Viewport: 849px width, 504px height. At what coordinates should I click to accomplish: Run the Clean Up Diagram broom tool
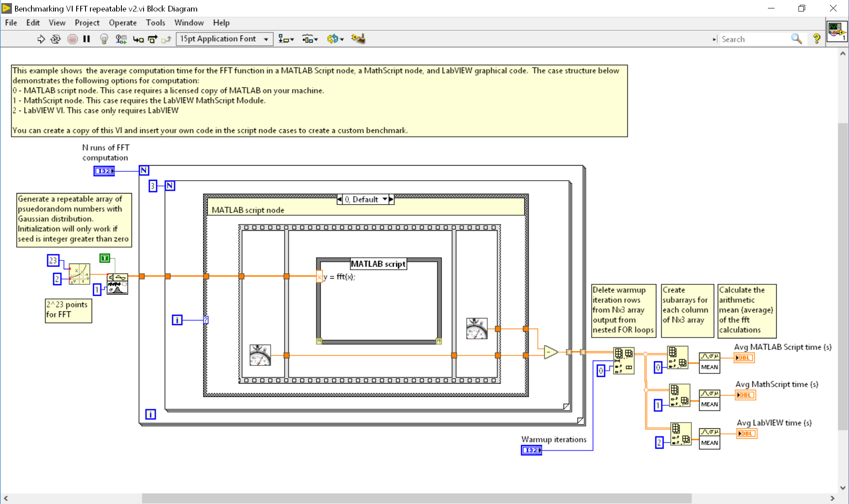click(358, 39)
